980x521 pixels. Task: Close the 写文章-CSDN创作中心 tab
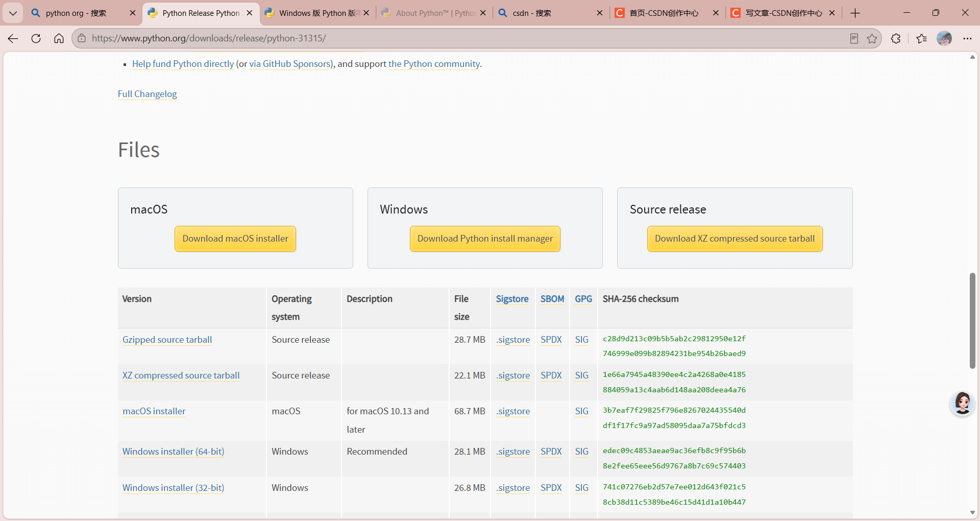point(832,13)
